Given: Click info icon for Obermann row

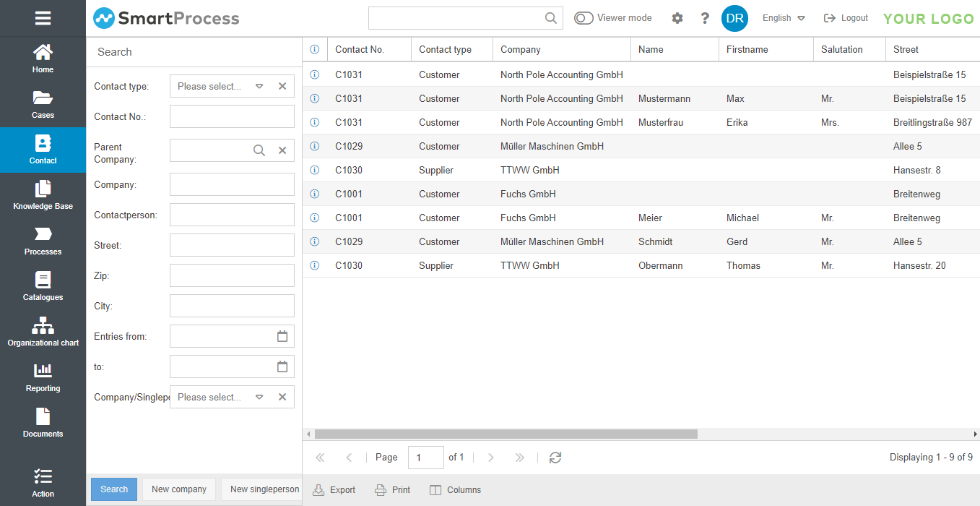Looking at the screenshot, I should tap(315, 265).
